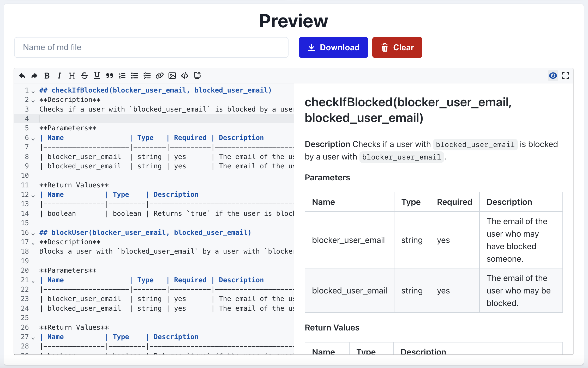Insert inline code with code icon

[185, 76]
